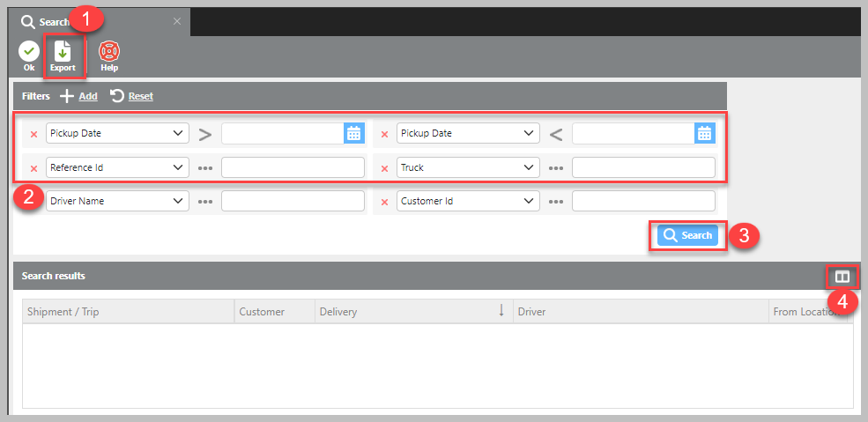Remove the Reference Id filter with red X

(34, 168)
